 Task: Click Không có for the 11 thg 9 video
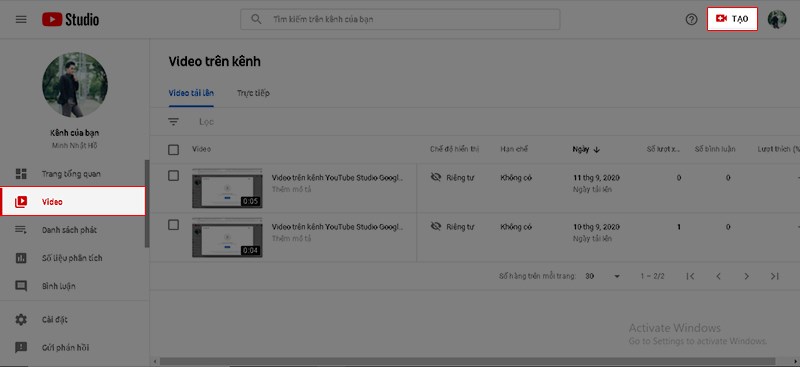(516, 178)
